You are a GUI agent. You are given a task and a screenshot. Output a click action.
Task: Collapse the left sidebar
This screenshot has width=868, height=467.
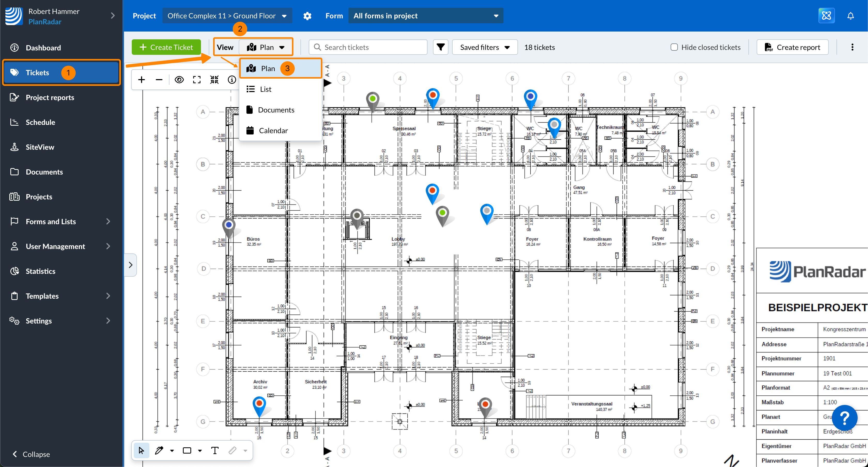click(31, 454)
